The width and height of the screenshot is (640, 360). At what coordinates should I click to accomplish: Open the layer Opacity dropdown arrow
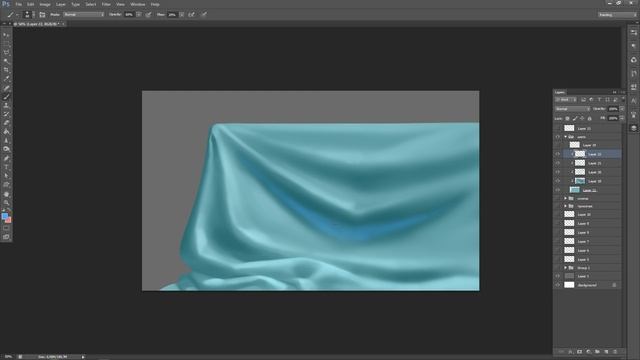click(622, 109)
